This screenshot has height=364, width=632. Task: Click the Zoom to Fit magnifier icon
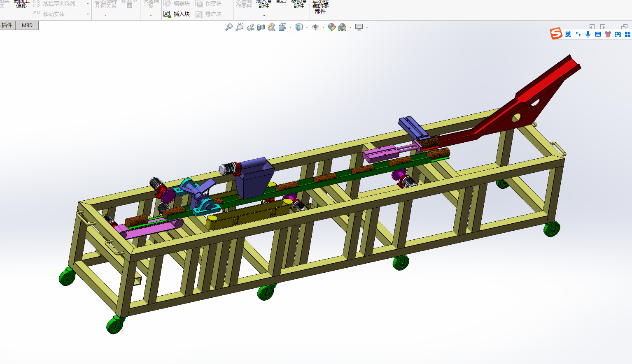[x=229, y=27]
